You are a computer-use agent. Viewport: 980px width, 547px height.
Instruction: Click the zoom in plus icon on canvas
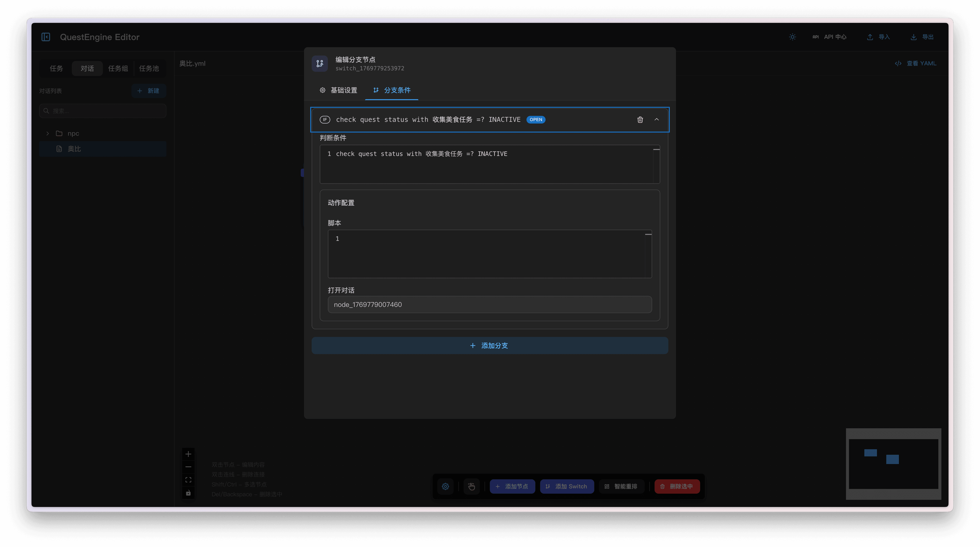tap(188, 454)
